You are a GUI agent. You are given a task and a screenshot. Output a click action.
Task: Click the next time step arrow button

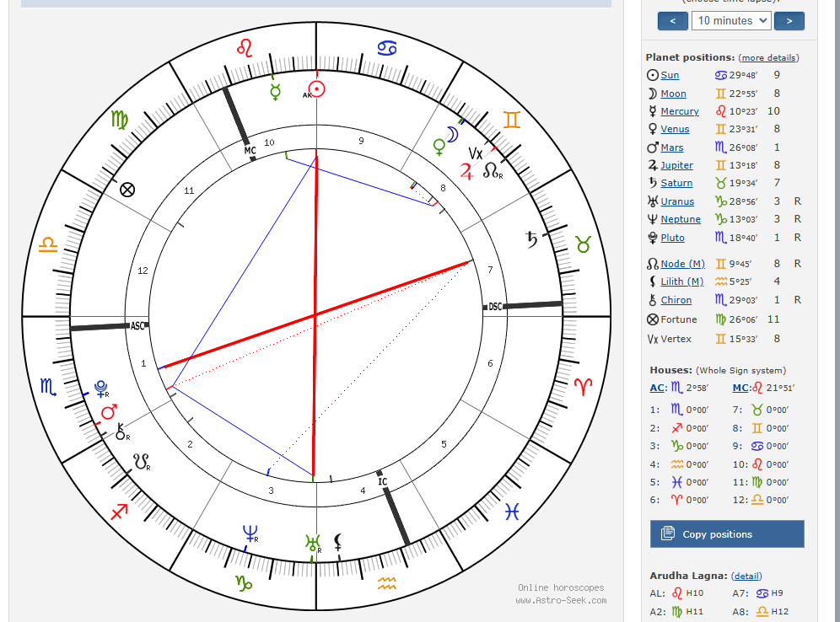[x=789, y=21]
